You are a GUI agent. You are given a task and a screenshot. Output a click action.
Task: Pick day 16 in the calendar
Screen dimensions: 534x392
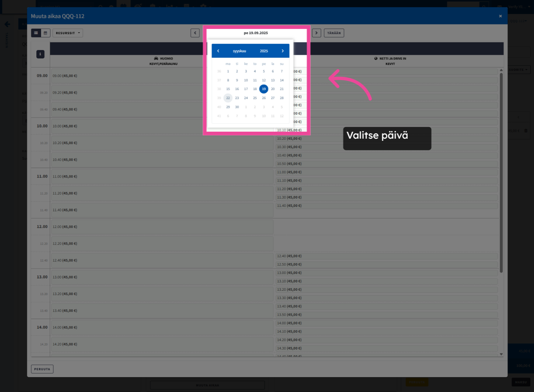[237, 89]
